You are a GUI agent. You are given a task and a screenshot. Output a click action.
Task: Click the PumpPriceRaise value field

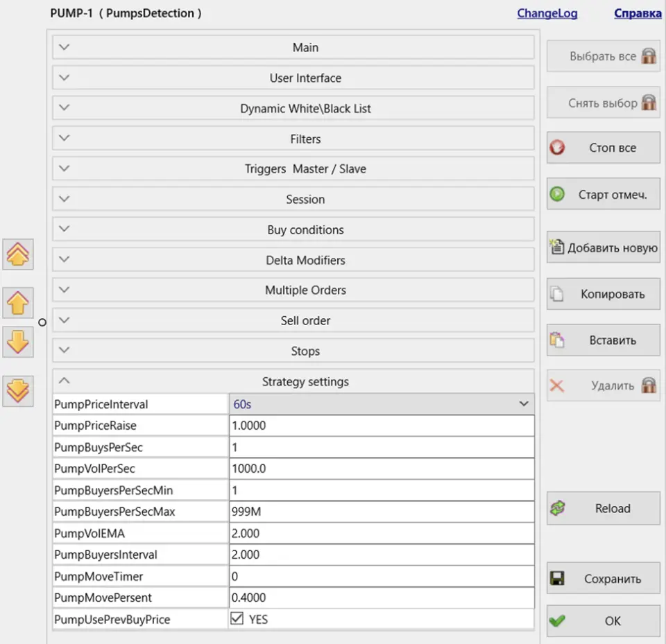(381, 426)
